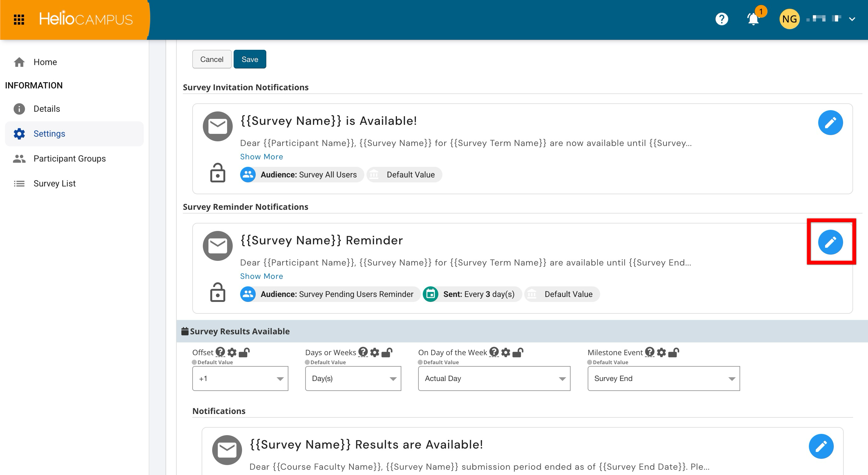Edit the Results are Available notification
The image size is (868, 475).
click(821, 446)
